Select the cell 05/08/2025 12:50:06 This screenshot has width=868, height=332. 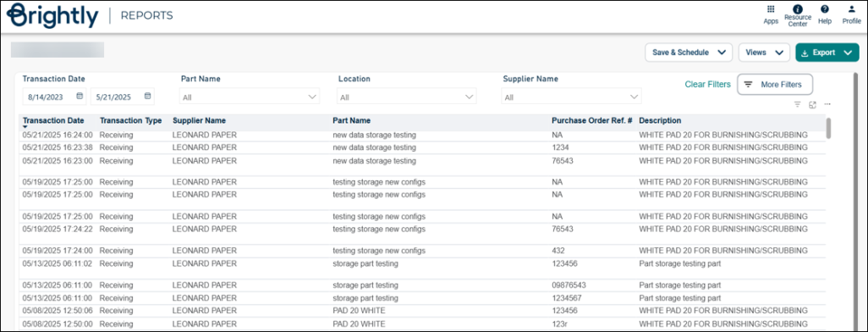(x=58, y=310)
